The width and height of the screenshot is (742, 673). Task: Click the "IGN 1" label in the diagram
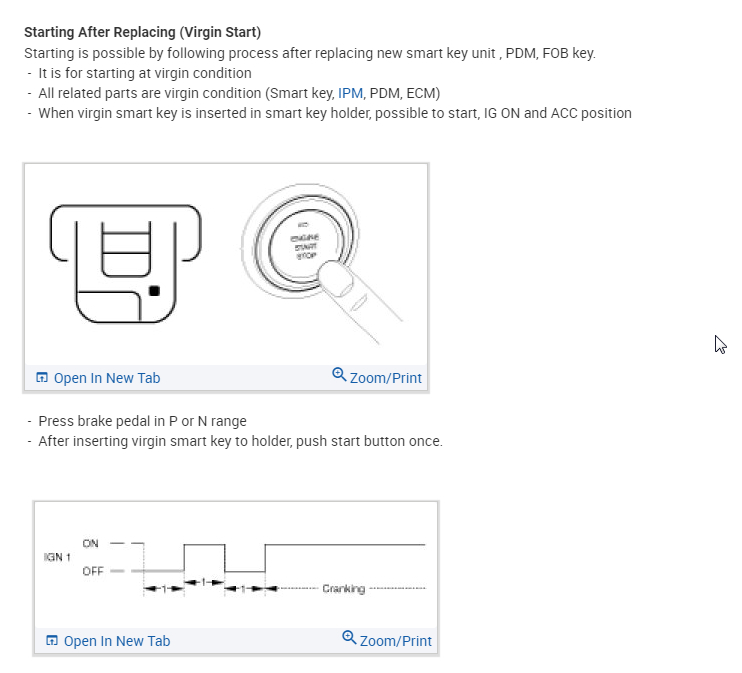tap(56, 557)
